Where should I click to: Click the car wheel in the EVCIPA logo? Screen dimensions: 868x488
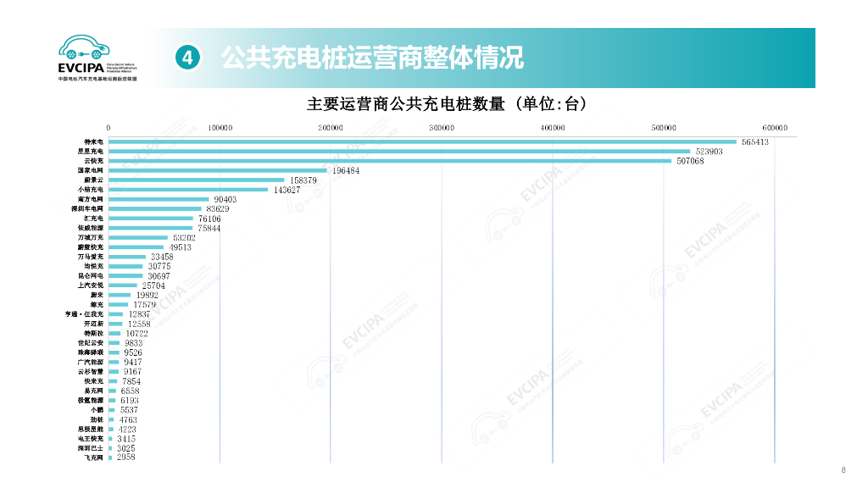coord(71,54)
